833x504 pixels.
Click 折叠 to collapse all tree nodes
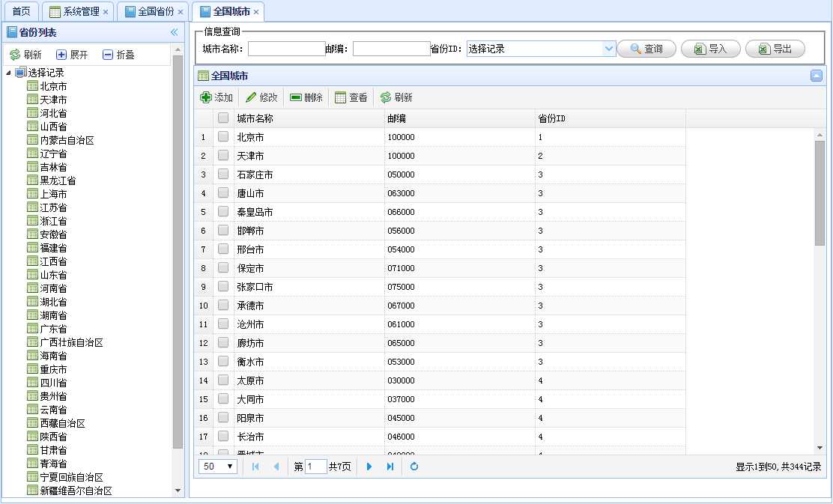click(x=118, y=55)
